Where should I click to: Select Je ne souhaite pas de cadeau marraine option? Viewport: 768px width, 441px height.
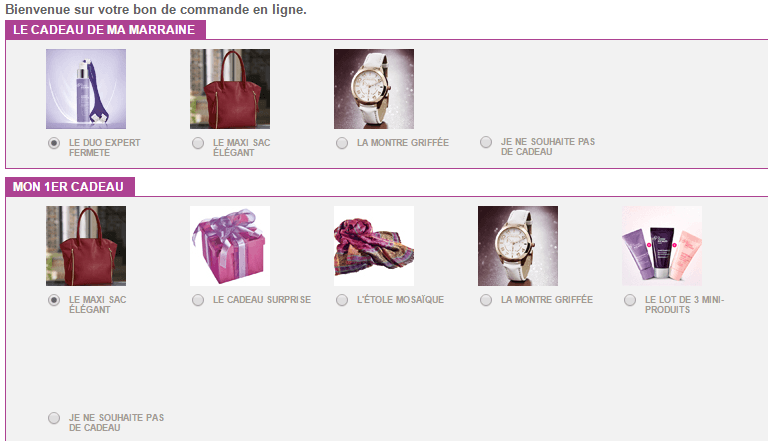click(486, 142)
